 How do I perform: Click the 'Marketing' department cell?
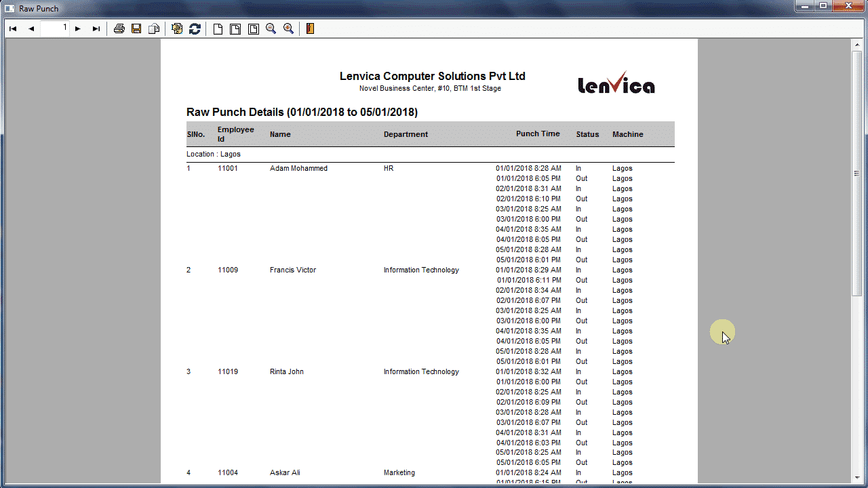399,472
